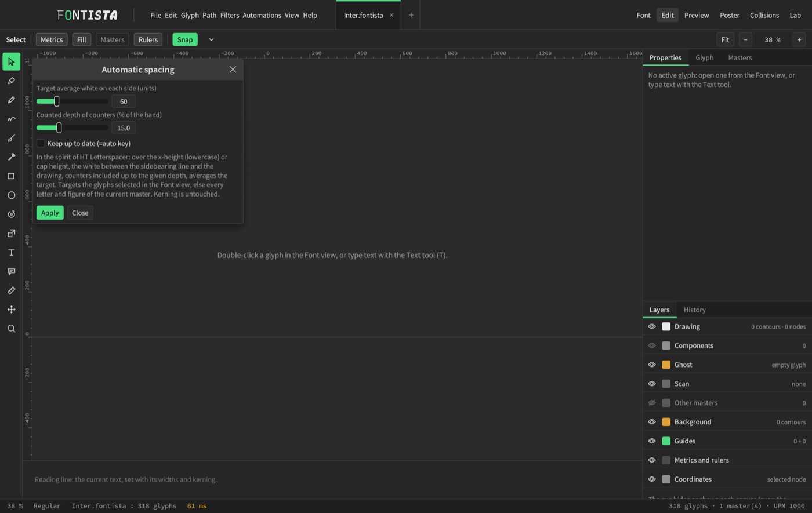Click the Guides layer green color swatch

point(666,441)
